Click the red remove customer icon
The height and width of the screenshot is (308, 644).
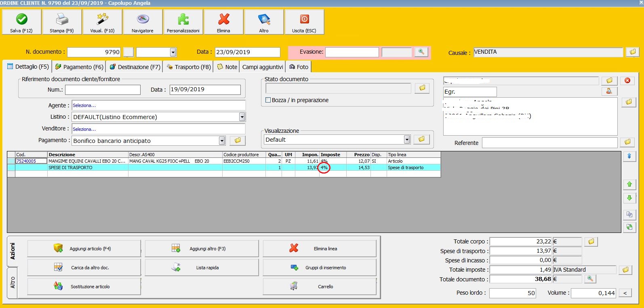click(x=627, y=81)
